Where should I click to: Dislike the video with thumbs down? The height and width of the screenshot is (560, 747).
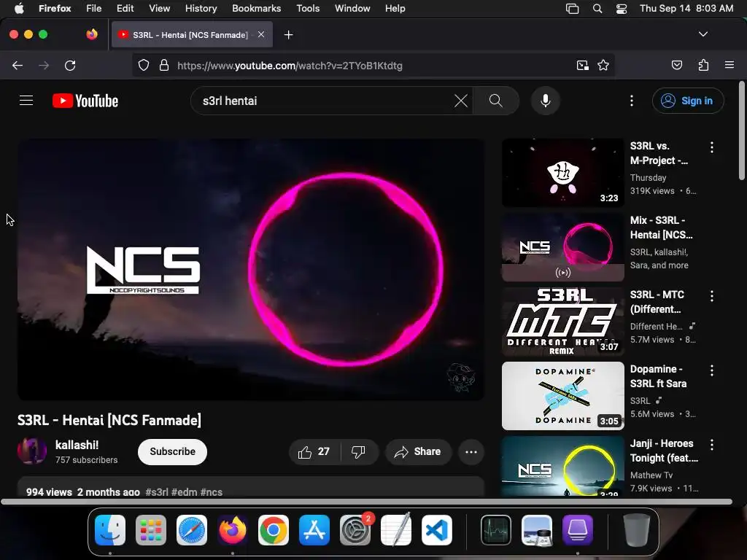358,451
